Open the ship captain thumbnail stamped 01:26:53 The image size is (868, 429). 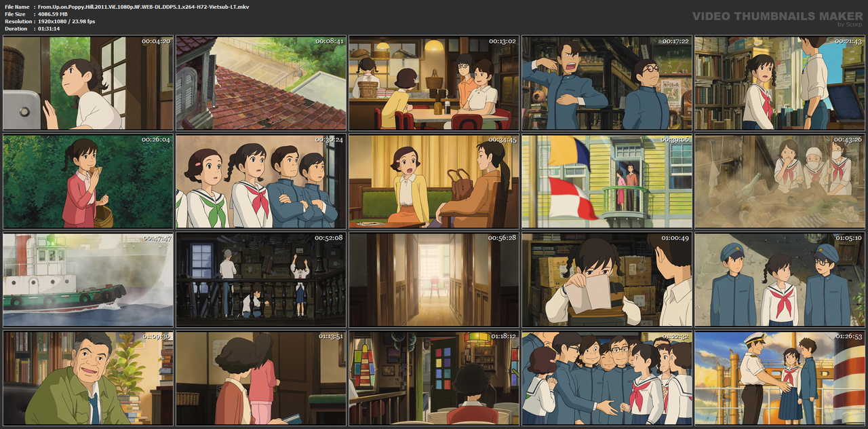[x=780, y=378]
